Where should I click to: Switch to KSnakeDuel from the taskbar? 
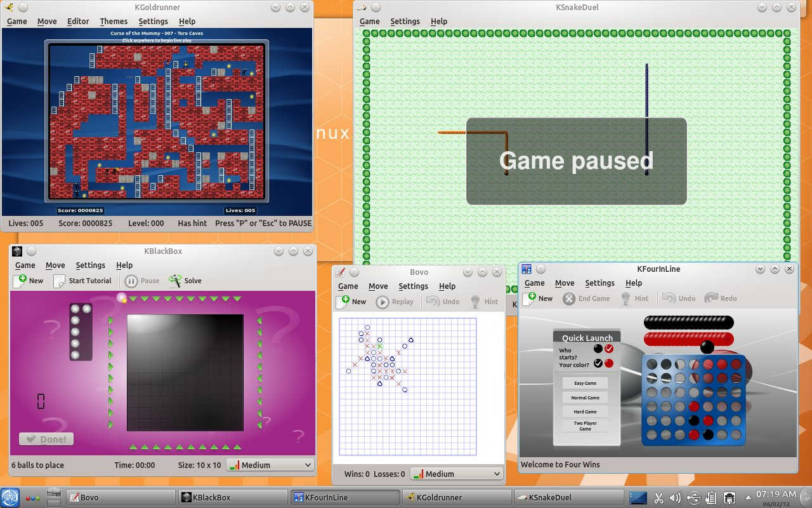568,498
